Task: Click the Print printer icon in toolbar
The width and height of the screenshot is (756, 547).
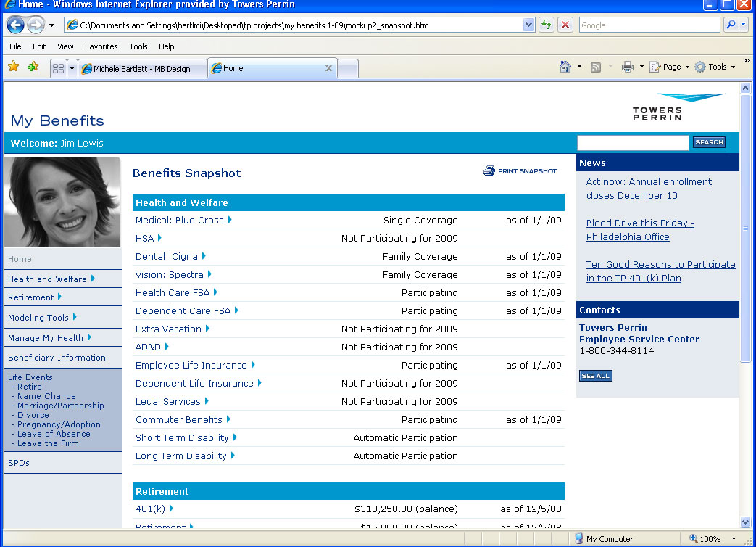Action: pyautogui.click(x=627, y=67)
